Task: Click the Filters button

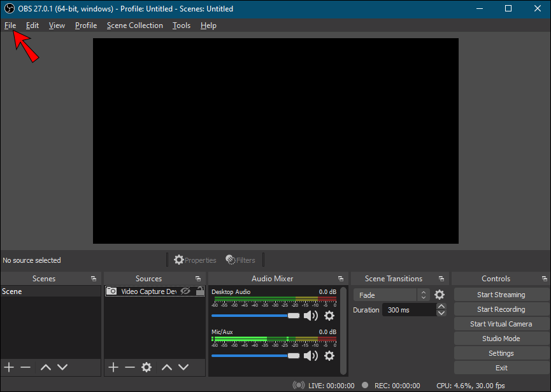Action: [x=240, y=260]
